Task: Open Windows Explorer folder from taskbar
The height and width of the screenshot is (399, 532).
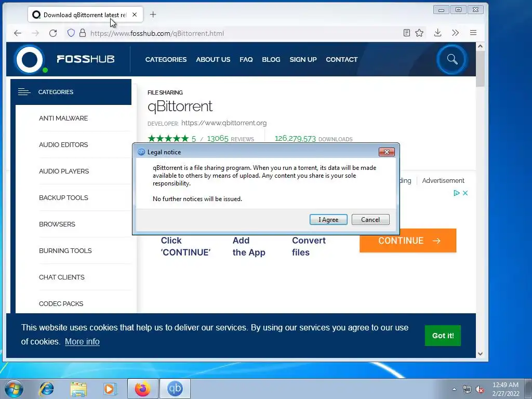Action: point(78,389)
